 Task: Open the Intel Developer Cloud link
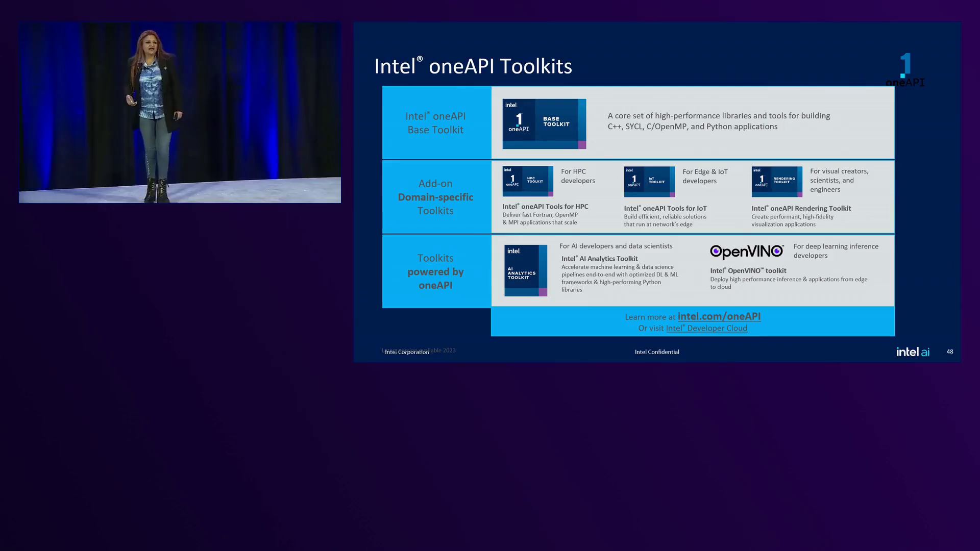[706, 328]
